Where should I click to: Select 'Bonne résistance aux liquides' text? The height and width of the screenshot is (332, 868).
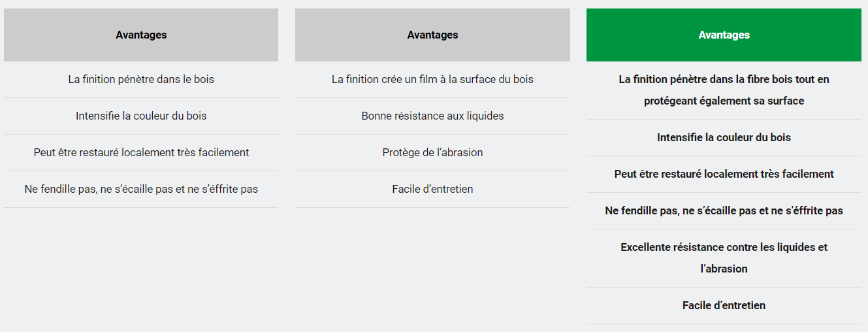432,116
